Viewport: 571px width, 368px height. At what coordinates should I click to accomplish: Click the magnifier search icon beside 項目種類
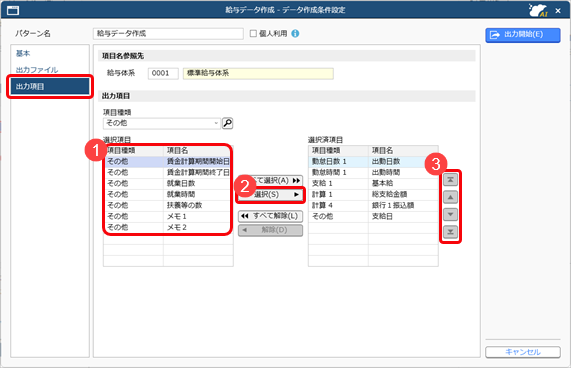coord(228,123)
